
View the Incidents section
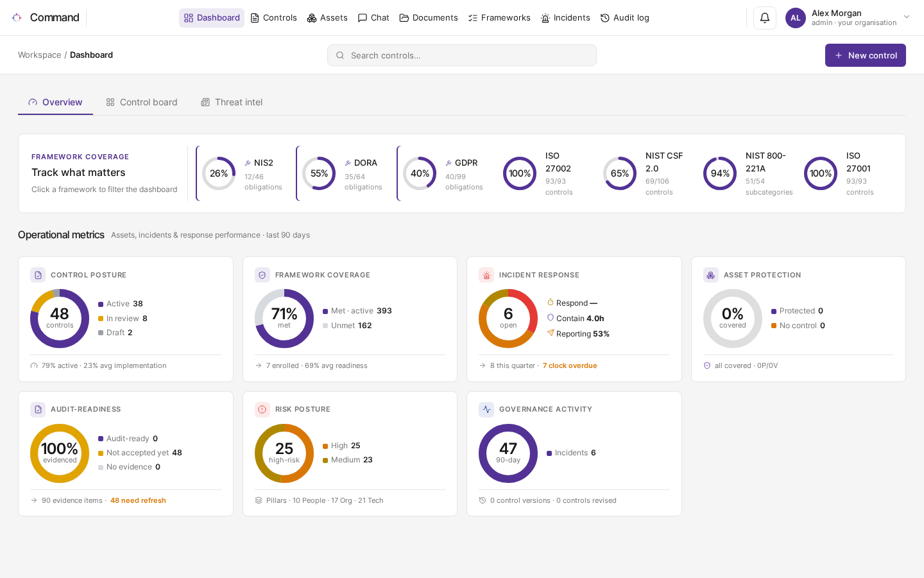tap(565, 18)
